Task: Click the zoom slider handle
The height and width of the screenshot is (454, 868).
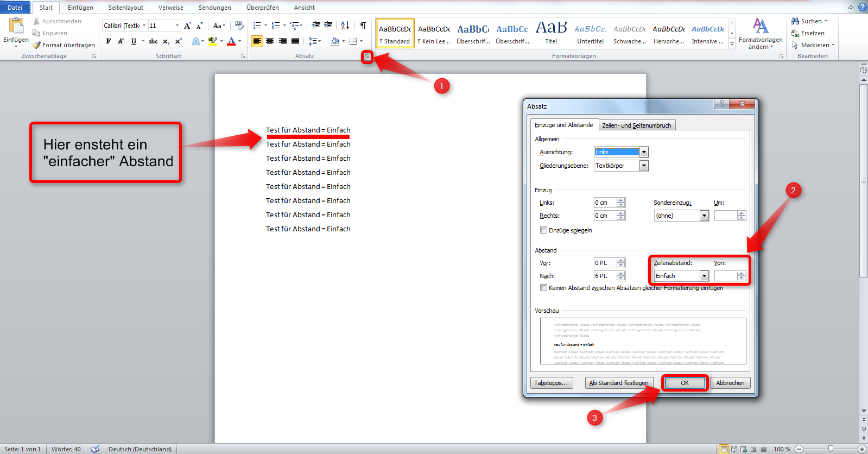Action: (x=831, y=449)
